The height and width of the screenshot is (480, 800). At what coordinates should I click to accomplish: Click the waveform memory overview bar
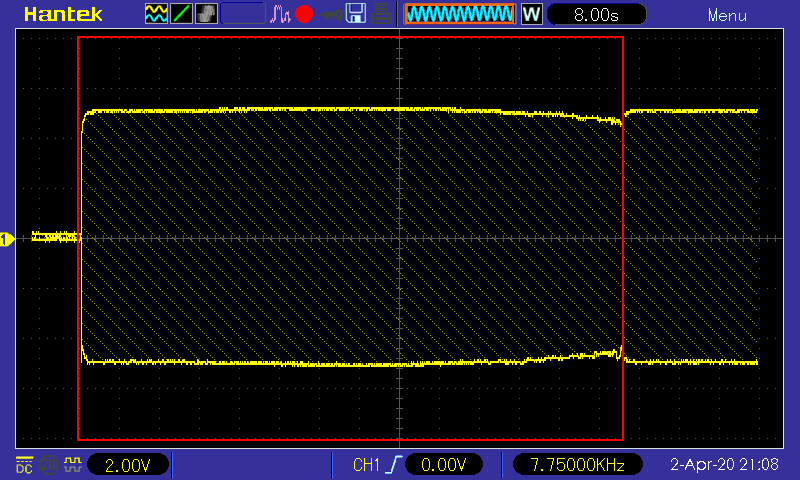click(460, 14)
